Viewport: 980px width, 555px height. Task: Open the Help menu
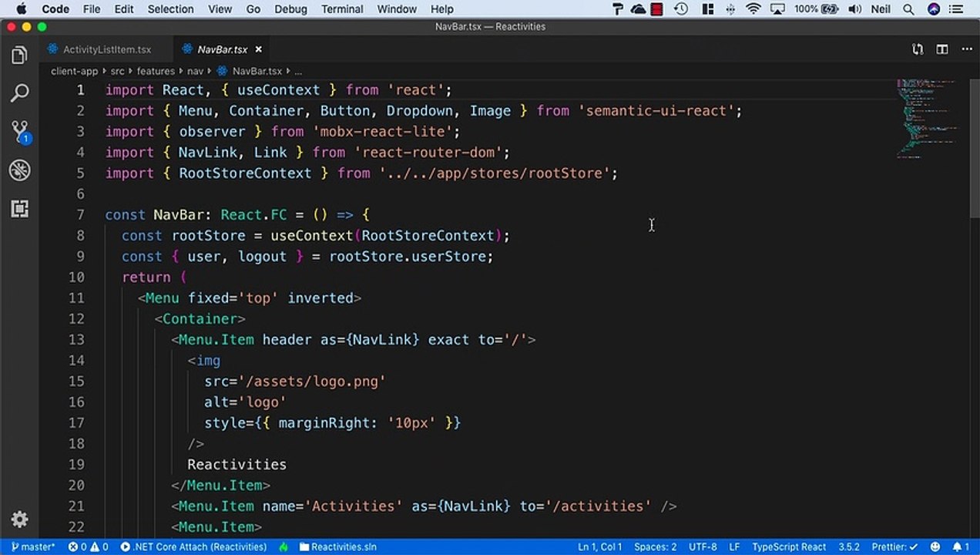441,9
